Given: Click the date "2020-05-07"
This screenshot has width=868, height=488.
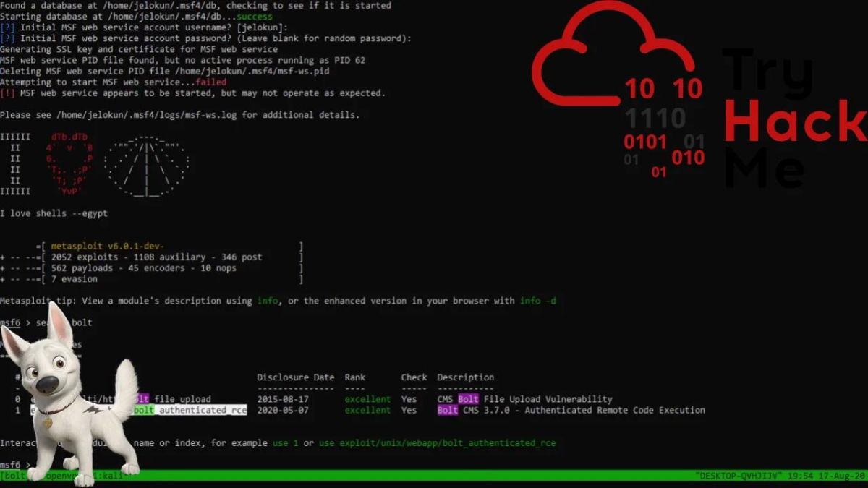Looking at the screenshot, I should 283,410.
